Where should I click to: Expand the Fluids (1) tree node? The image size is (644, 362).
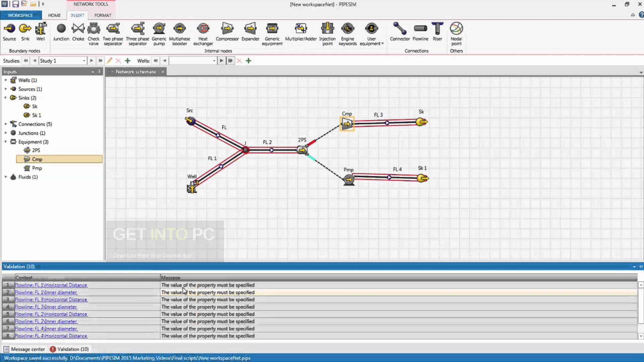click(6, 177)
